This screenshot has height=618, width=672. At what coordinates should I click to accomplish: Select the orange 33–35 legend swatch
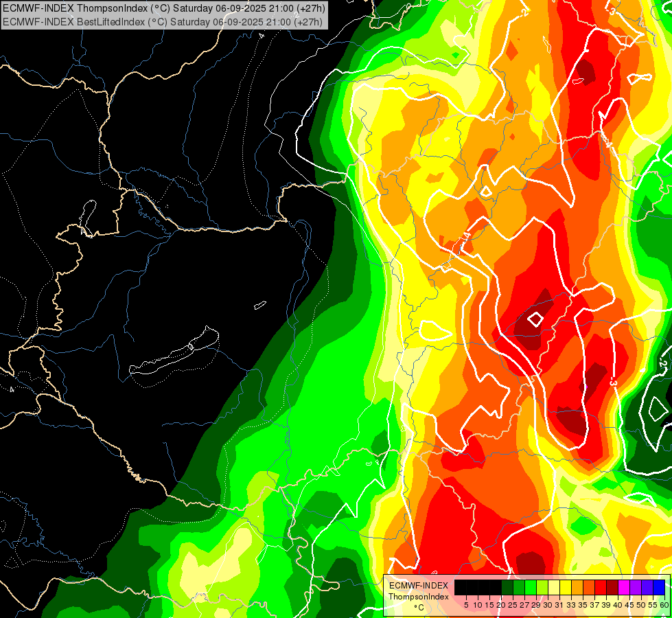coord(577,588)
